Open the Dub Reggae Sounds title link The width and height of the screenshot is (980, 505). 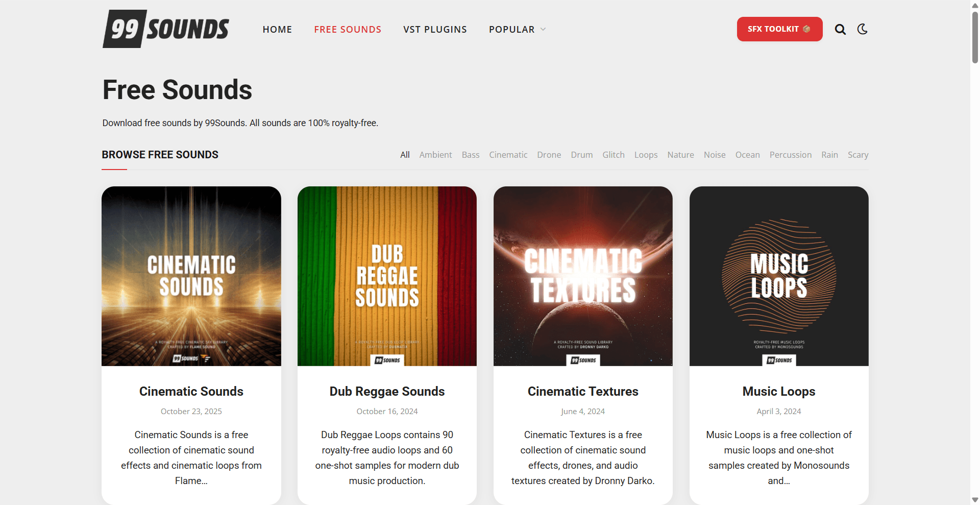[x=387, y=392]
